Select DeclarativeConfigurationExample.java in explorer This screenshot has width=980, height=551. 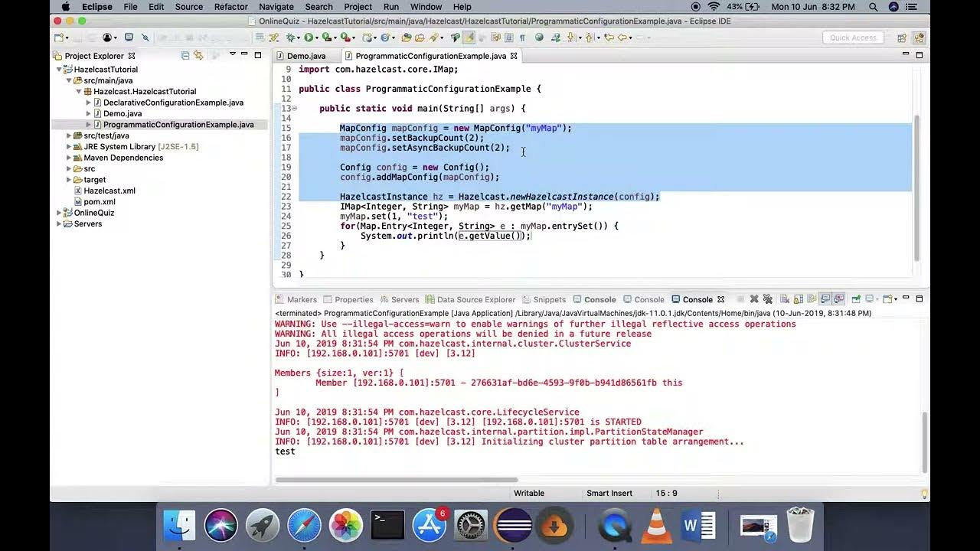tap(173, 103)
